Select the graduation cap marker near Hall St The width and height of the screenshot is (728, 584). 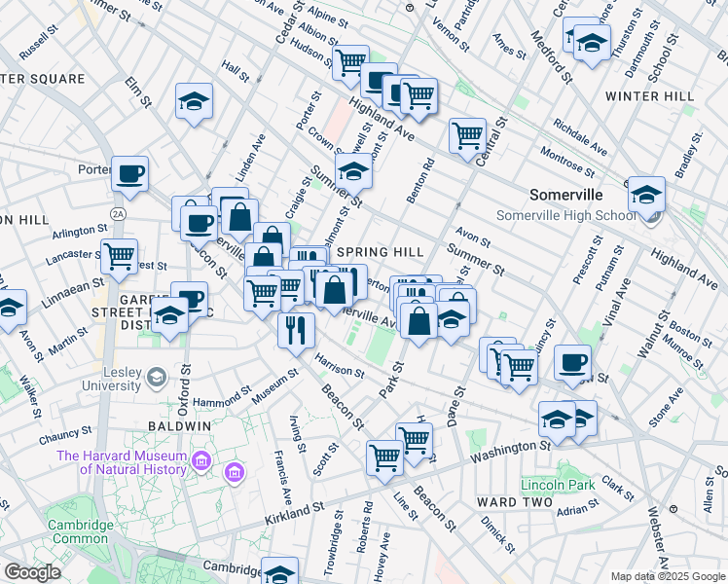click(194, 100)
